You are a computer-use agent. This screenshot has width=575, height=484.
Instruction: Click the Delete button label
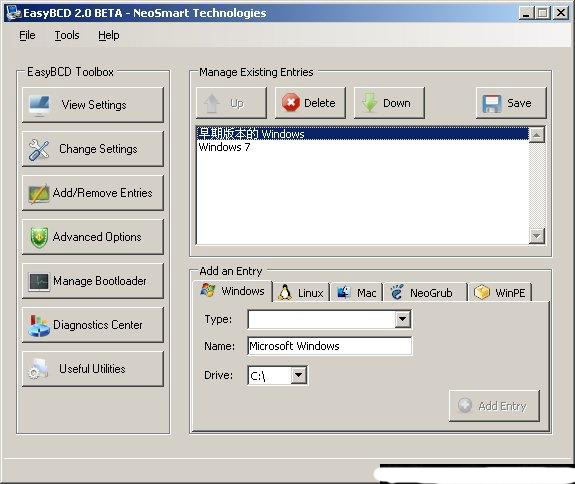pos(320,103)
